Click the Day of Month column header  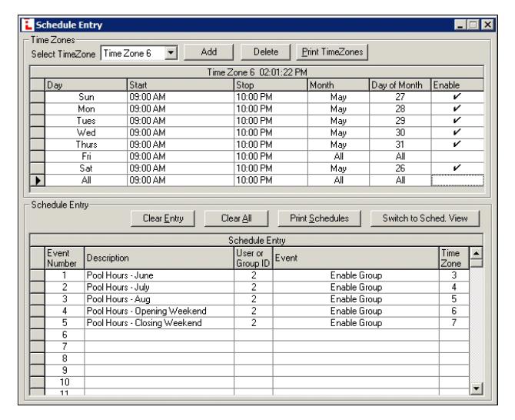click(x=400, y=85)
